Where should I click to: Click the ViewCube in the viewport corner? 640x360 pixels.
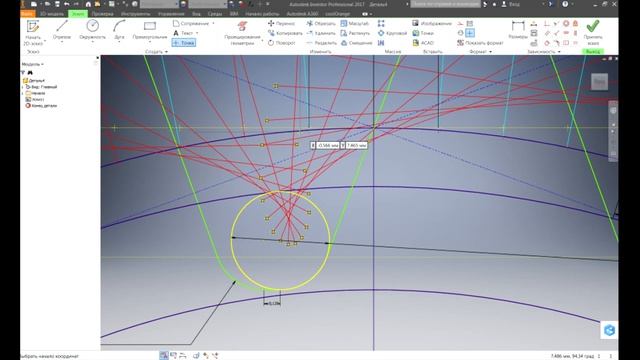click(x=599, y=82)
